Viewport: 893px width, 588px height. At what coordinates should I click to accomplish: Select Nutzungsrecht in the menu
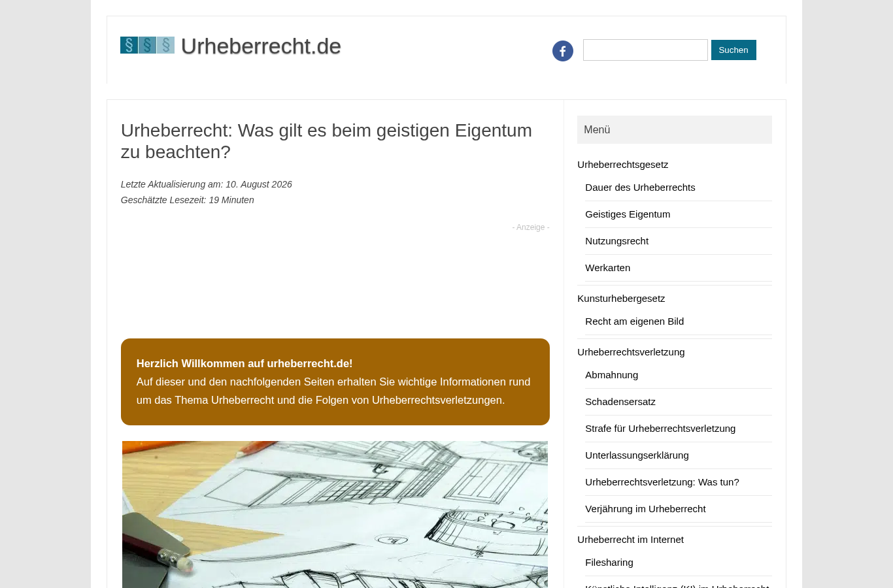click(616, 241)
